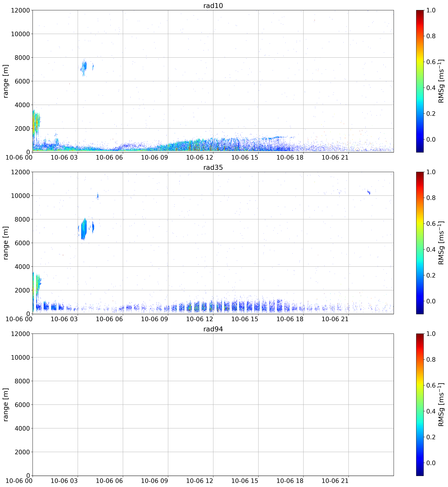Click the "rad10" plot title

213,6
